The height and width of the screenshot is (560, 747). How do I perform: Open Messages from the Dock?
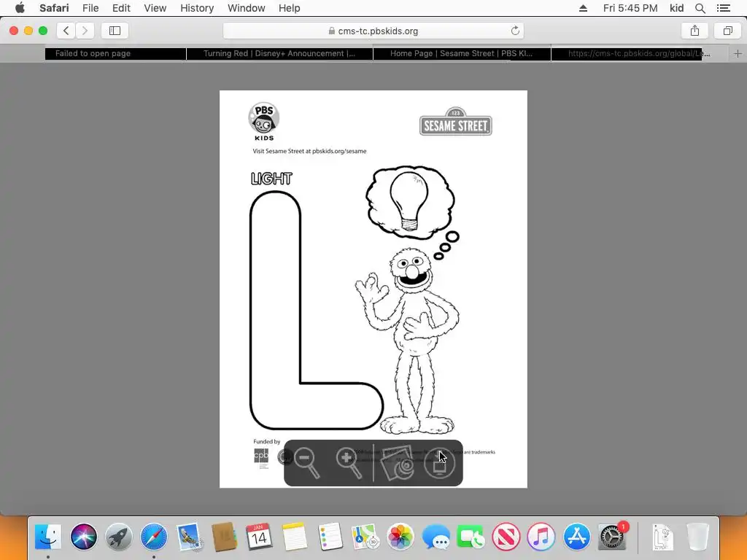pos(436,537)
